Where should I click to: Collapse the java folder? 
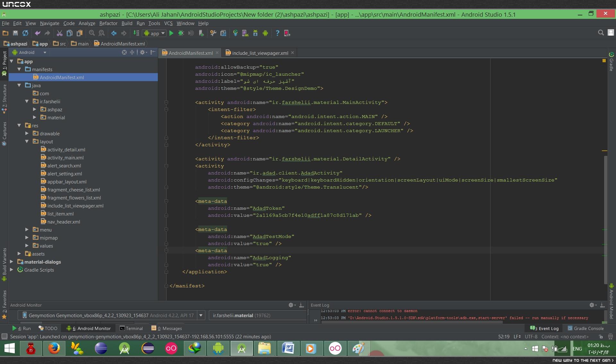point(19,85)
